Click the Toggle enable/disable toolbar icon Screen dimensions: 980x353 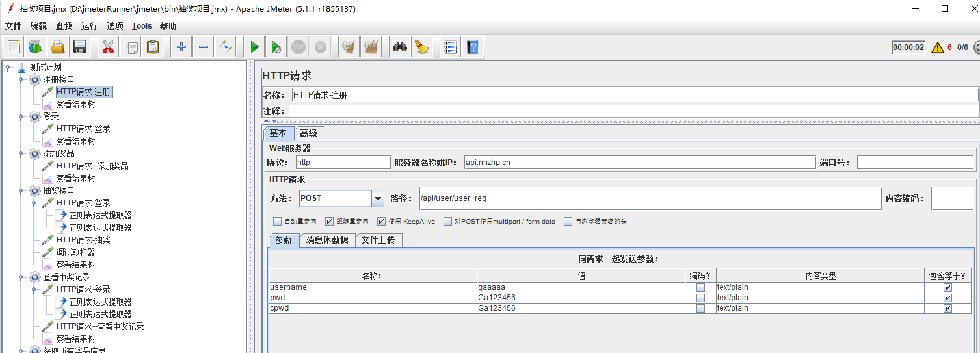pyautogui.click(x=226, y=47)
